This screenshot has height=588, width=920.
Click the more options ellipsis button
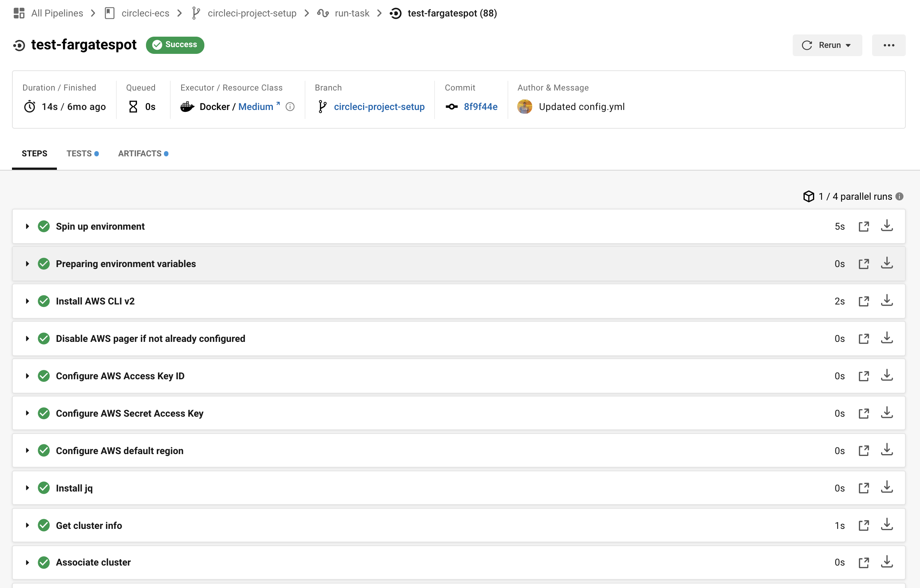pyautogui.click(x=889, y=45)
